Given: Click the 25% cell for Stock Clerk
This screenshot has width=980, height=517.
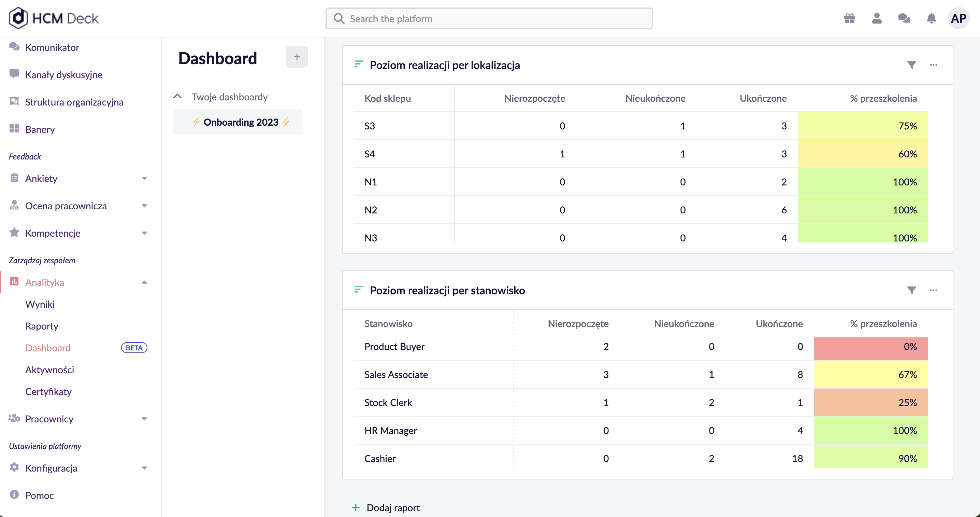Looking at the screenshot, I should pos(871,402).
